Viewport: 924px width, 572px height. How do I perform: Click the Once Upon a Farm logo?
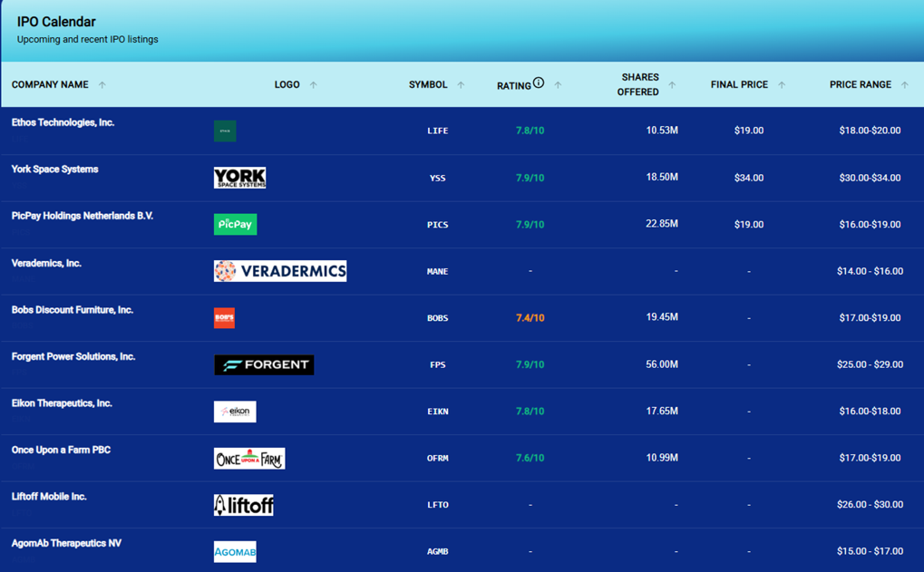(x=249, y=459)
